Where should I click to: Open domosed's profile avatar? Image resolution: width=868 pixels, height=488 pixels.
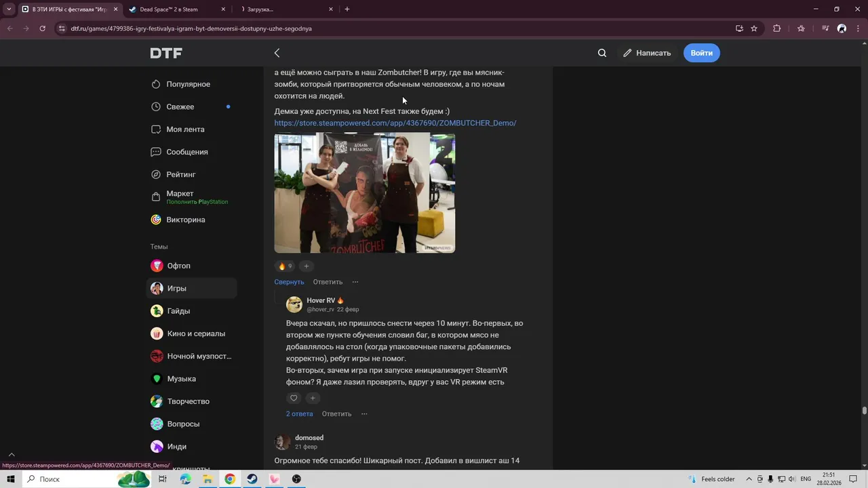(282, 442)
